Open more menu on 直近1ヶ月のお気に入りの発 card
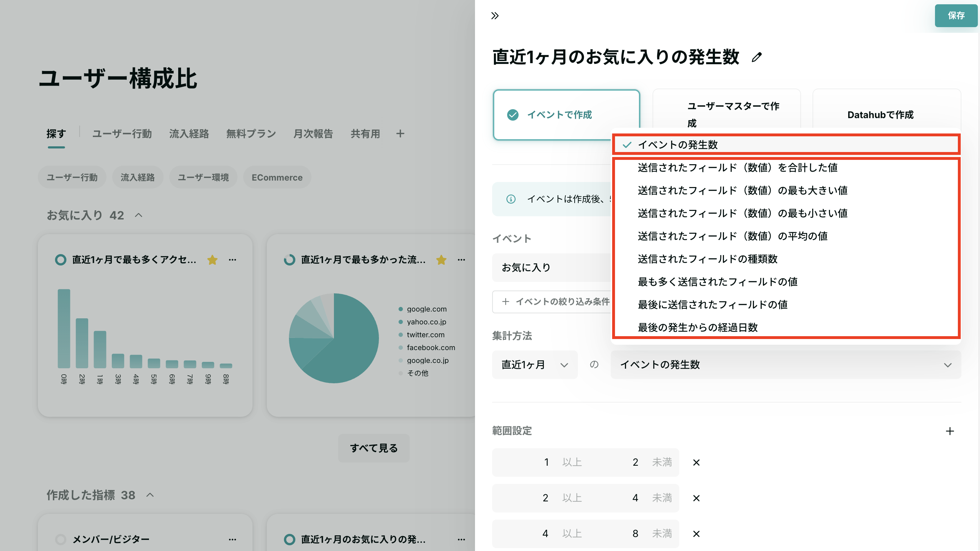 tap(461, 539)
